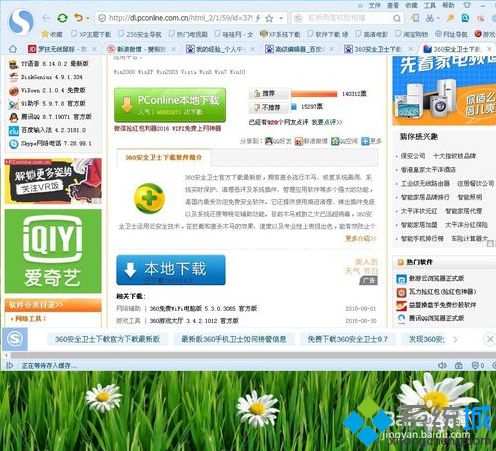Screen dimensions: 496x451
Task: Click the home icon left of tabs
Action: 13,49
